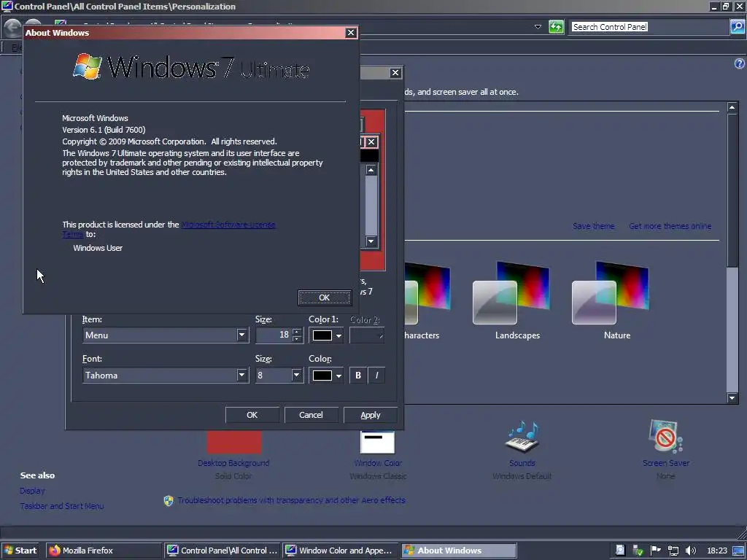This screenshot has height=560, width=747.
Task: Open the Color 1 dropdown picker
Action: pos(326,335)
